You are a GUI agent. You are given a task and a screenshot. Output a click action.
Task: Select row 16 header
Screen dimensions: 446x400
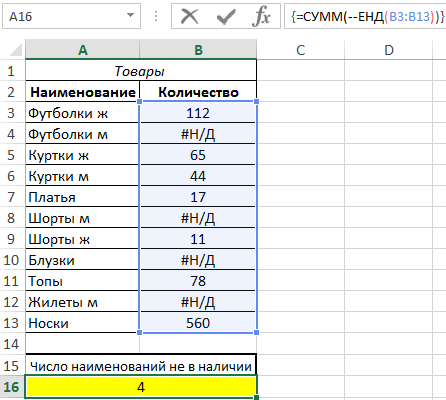(12, 387)
